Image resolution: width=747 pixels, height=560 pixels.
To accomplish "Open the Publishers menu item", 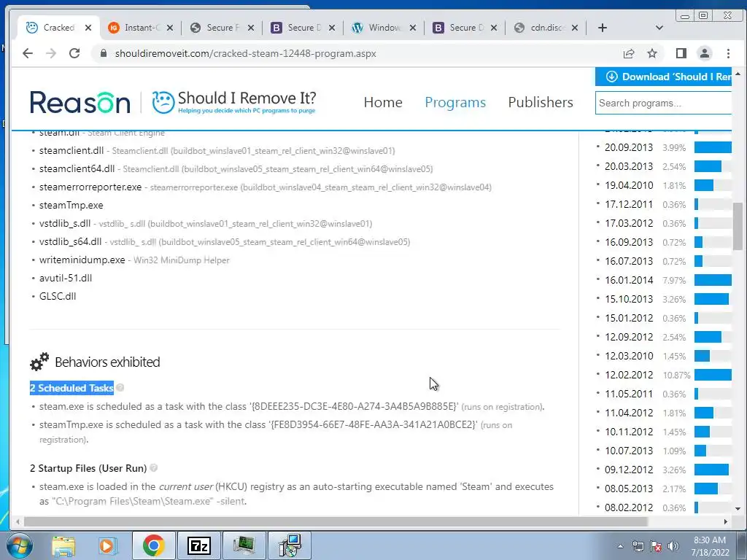I will (541, 102).
